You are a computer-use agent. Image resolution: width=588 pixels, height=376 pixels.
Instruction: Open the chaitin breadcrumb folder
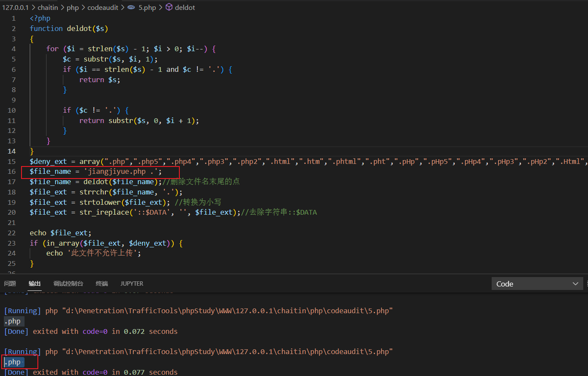click(x=48, y=8)
